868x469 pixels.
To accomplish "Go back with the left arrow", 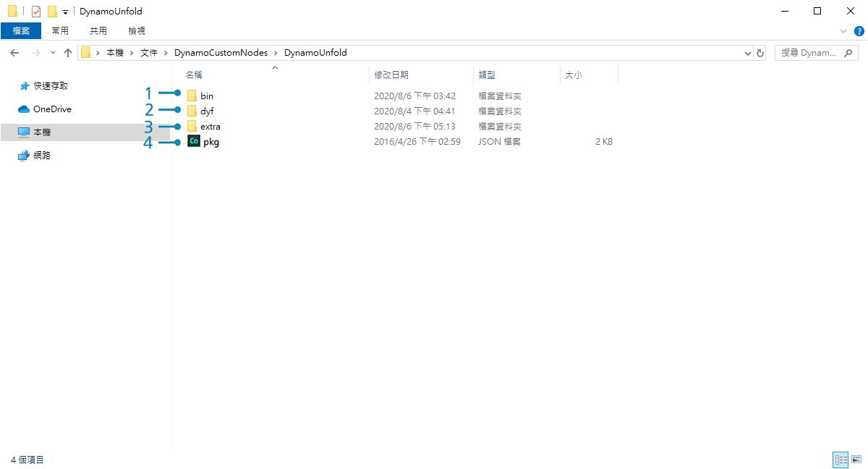I will [14, 53].
